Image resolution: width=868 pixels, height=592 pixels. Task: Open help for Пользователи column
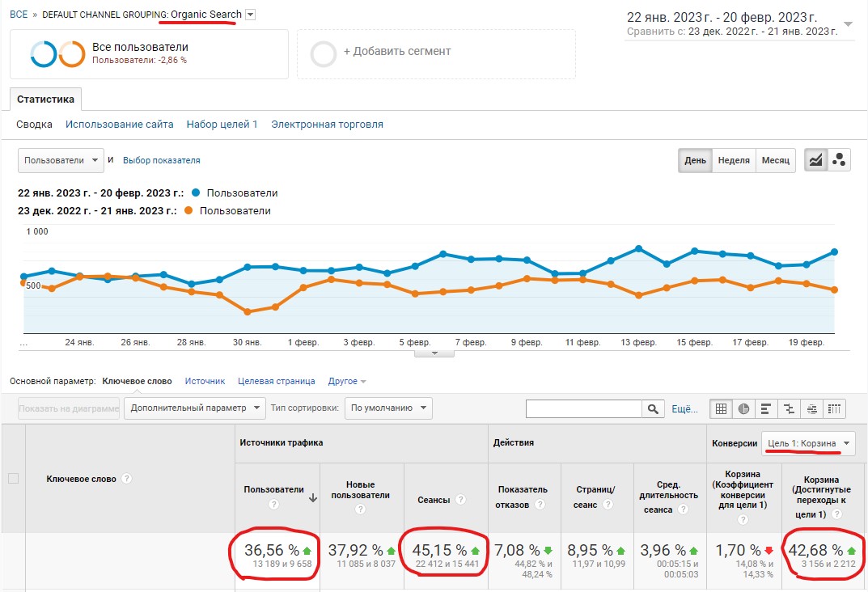273,504
